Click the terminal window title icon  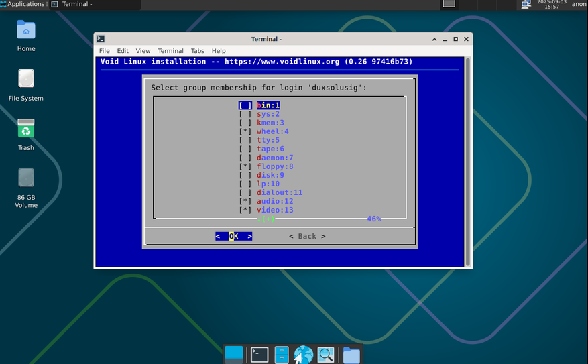coord(101,39)
